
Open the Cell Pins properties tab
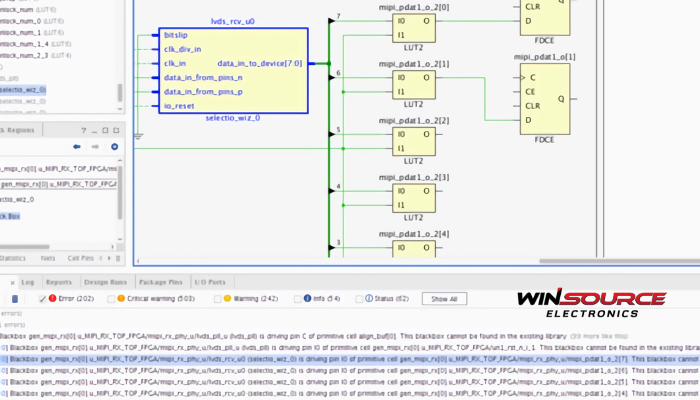(78, 258)
